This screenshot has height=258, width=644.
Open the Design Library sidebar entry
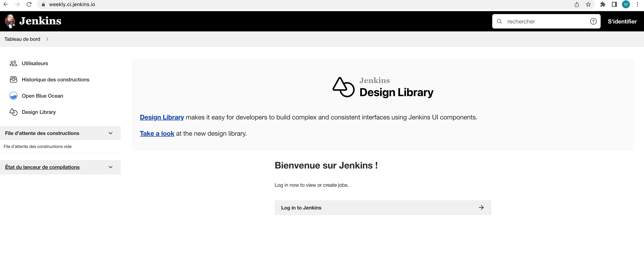coord(38,112)
